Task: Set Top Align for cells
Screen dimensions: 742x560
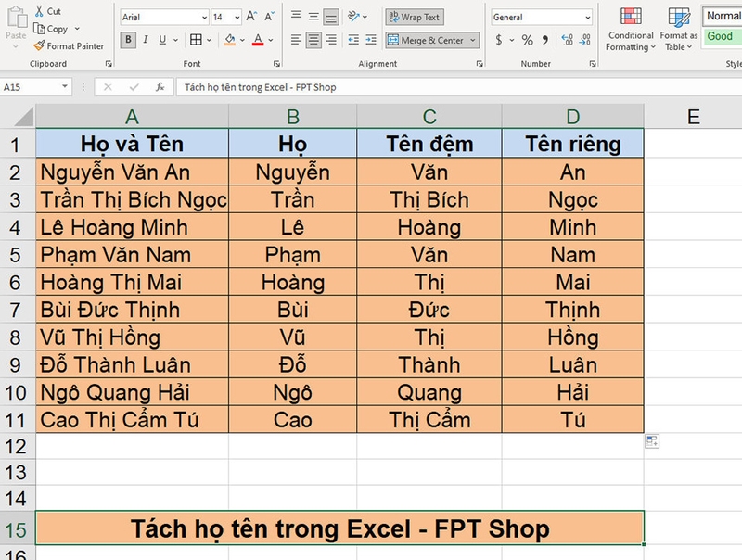Action: (x=296, y=16)
